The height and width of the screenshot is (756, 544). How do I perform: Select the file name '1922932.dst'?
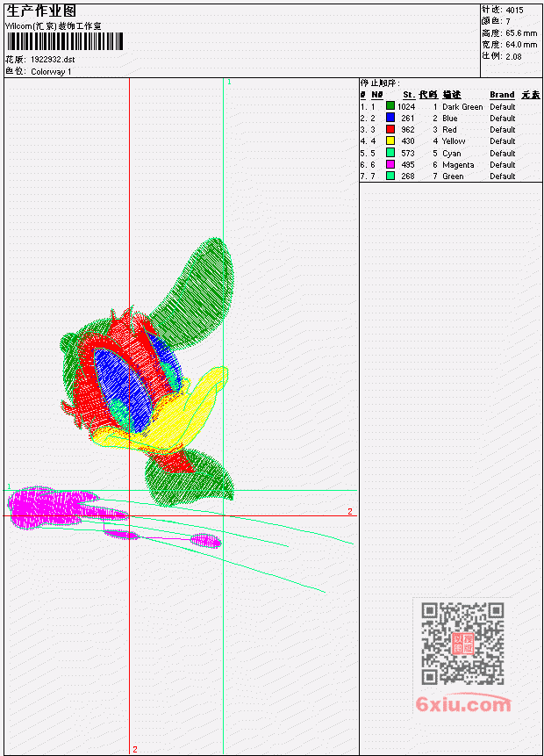(53, 60)
